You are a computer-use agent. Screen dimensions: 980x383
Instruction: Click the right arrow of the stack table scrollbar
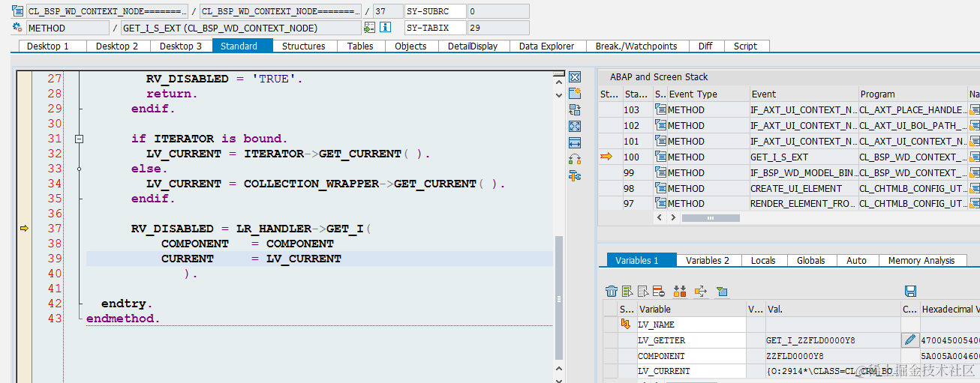pos(672,217)
